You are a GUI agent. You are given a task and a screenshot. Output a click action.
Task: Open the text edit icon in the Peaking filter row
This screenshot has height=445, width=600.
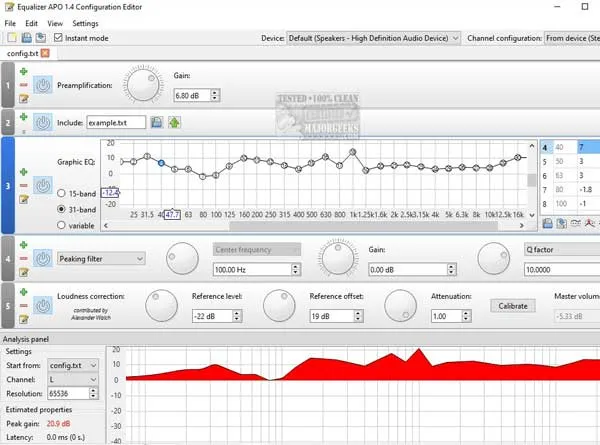pos(24,272)
